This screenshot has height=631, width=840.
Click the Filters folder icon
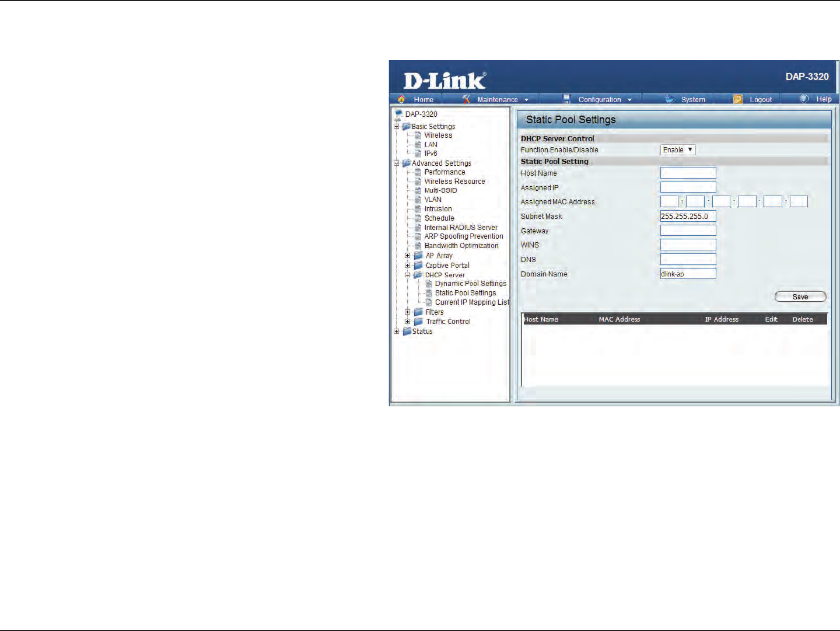tap(418, 312)
